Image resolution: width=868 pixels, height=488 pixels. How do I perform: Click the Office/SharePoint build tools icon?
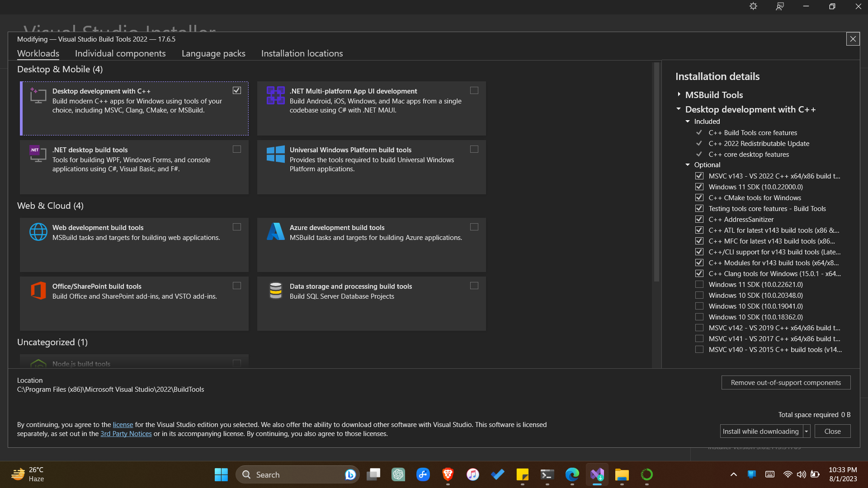[x=38, y=291]
